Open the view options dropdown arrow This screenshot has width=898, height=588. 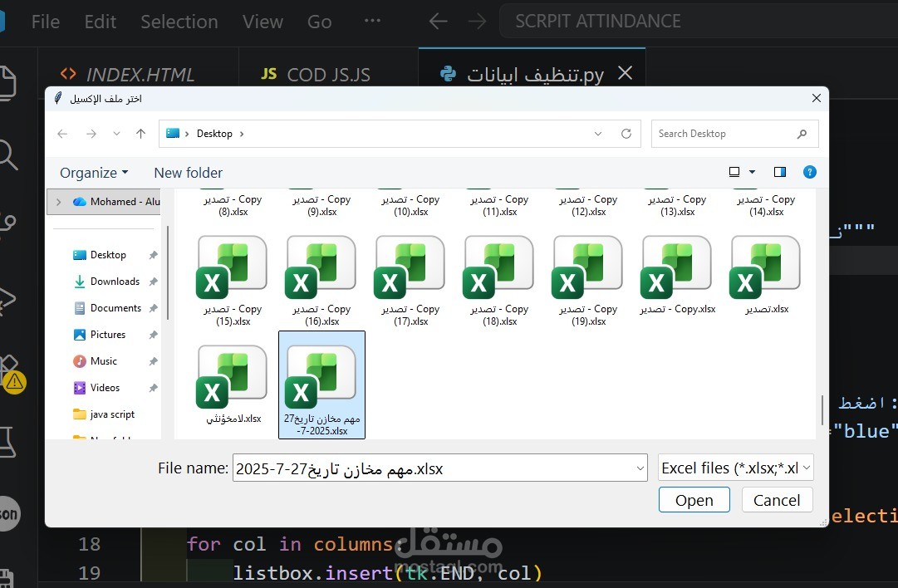[x=752, y=172]
